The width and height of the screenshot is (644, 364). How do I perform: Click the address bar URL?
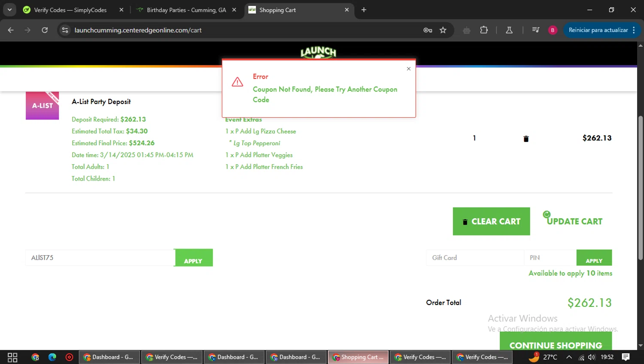[138, 30]
